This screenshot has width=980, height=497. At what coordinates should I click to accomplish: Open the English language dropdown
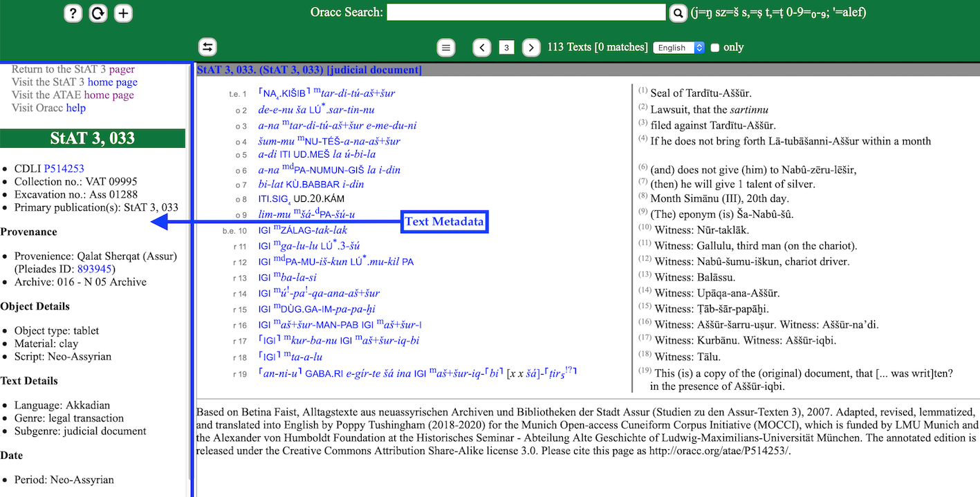(679, 48)
